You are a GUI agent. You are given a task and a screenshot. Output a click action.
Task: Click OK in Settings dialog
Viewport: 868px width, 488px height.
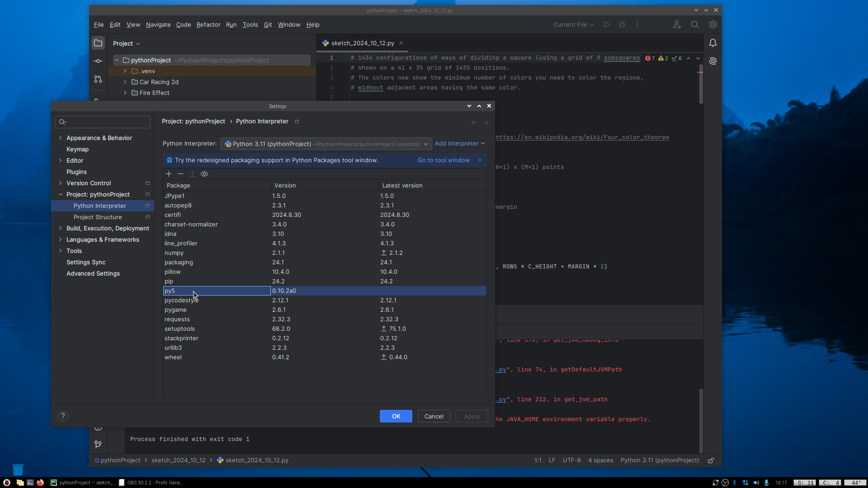pyautogui.click(x=396, y=416)
